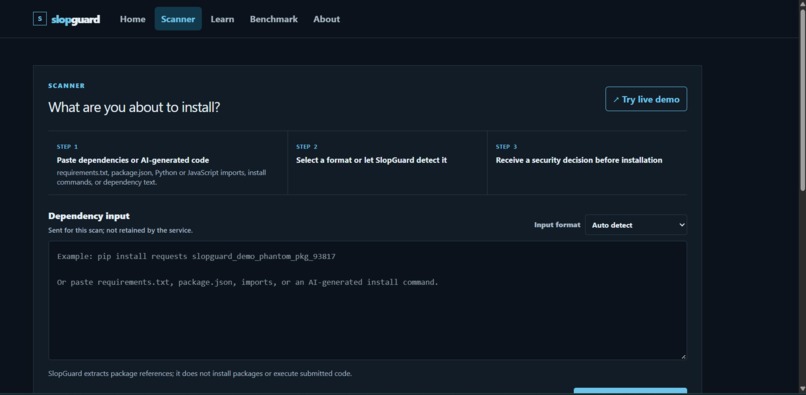Screen dimensions: 806x395
Task: Click the slopguard S logo icon
Action: [40, 19]
